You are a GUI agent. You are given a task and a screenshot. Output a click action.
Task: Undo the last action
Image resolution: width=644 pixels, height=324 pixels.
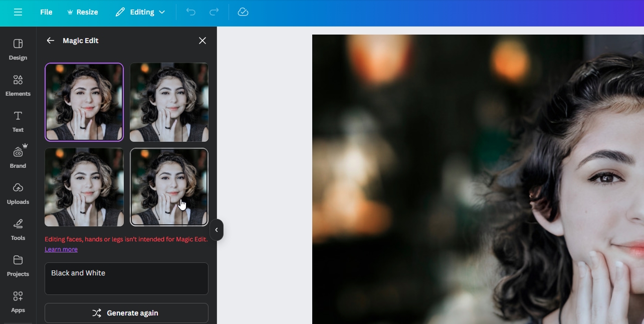pos(190,12)
